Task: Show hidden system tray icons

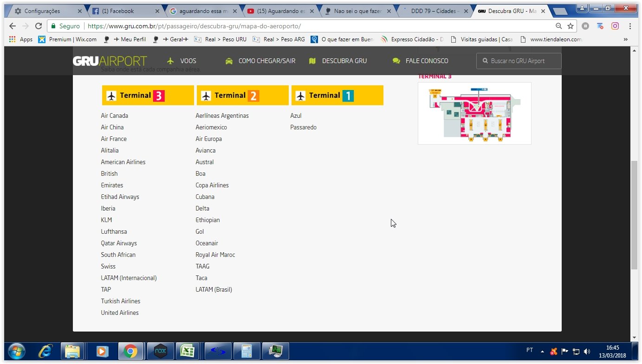Action: 542,351
